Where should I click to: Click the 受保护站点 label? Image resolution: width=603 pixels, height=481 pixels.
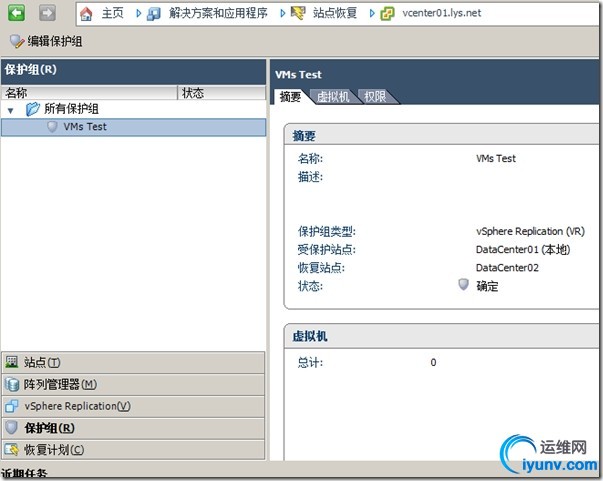pyautogui.click(x=326, y=250)
